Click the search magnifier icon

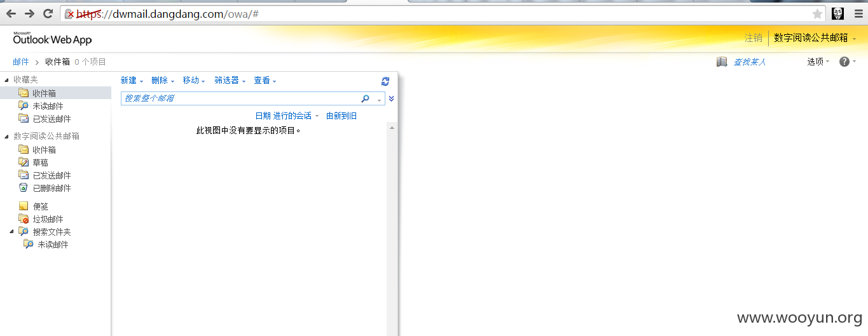coord(365,98)
